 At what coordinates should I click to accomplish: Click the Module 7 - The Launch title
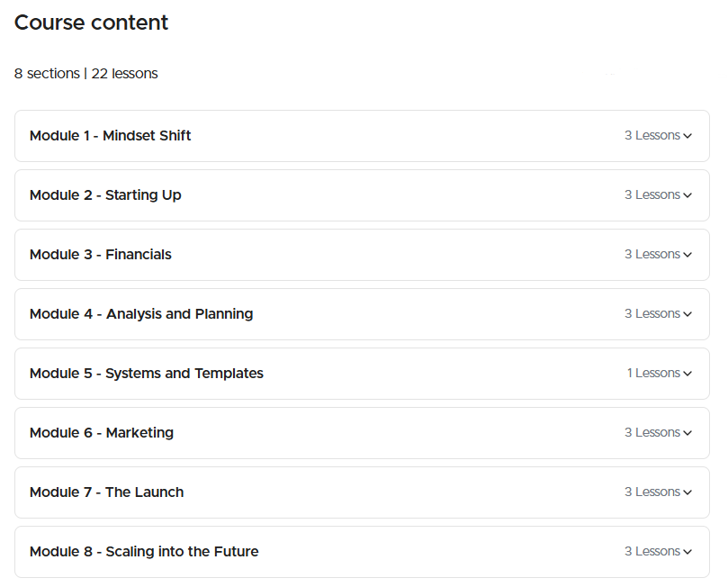click(x=106, y=492)
